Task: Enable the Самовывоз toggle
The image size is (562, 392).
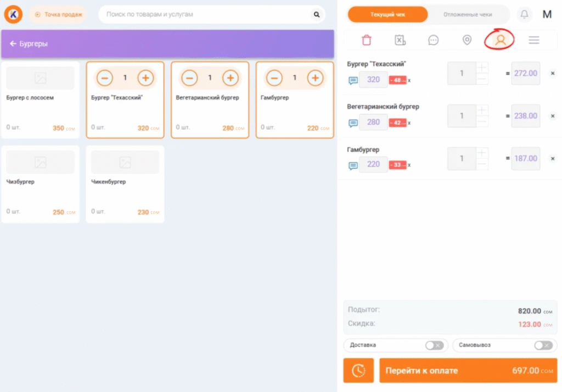Action: coord(543,345)
